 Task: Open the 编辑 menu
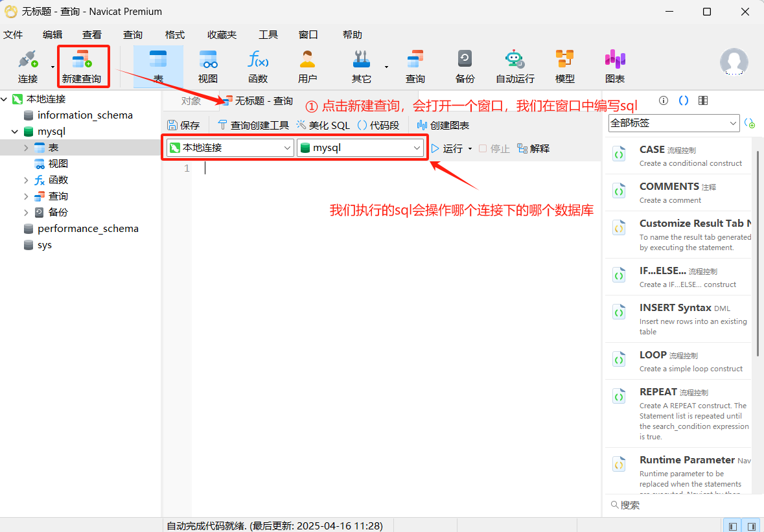(52, 34)
